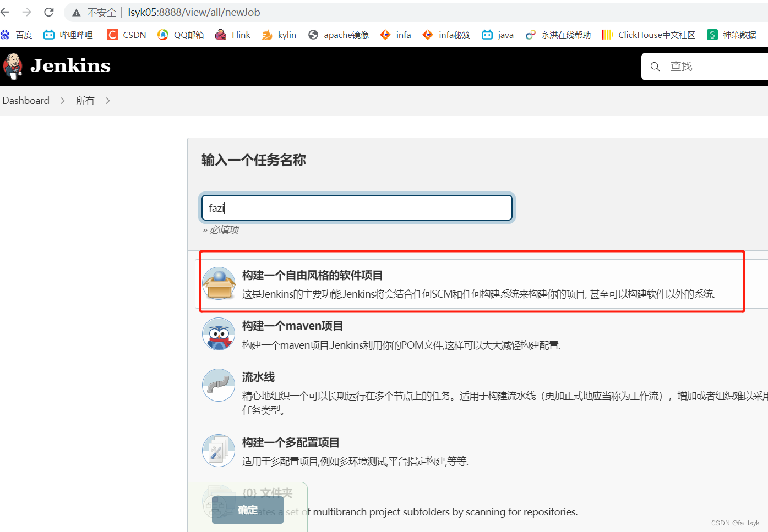Click the multi-configuration description text
The width and height of the screenshot is (768, 532).
coord(355,461)
